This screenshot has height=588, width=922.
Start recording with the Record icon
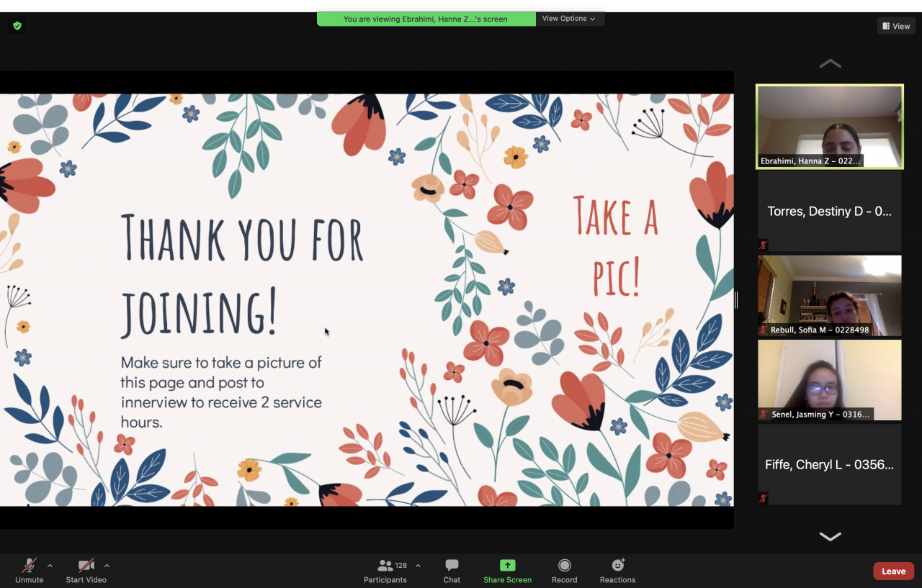pyautogui.click(x=564, y=566)
